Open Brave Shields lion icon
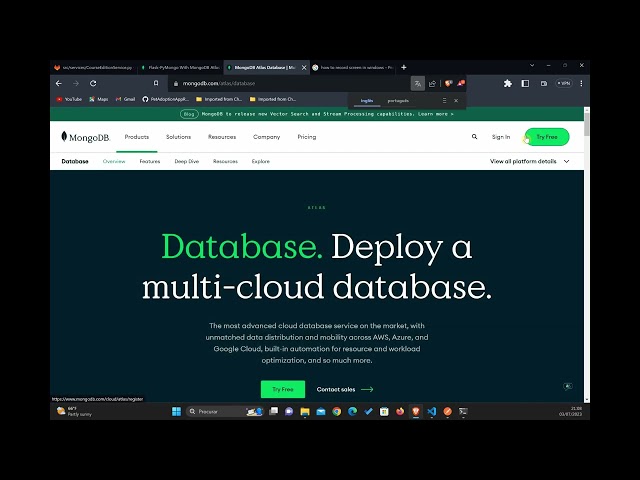The width and height of the screenshot is (640, 480). coord(449,83)
